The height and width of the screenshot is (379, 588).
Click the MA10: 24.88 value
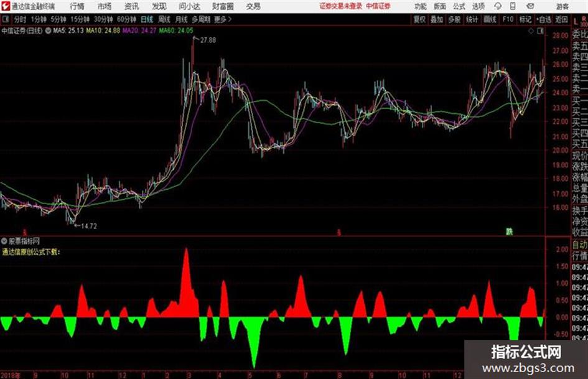(103, 30)
